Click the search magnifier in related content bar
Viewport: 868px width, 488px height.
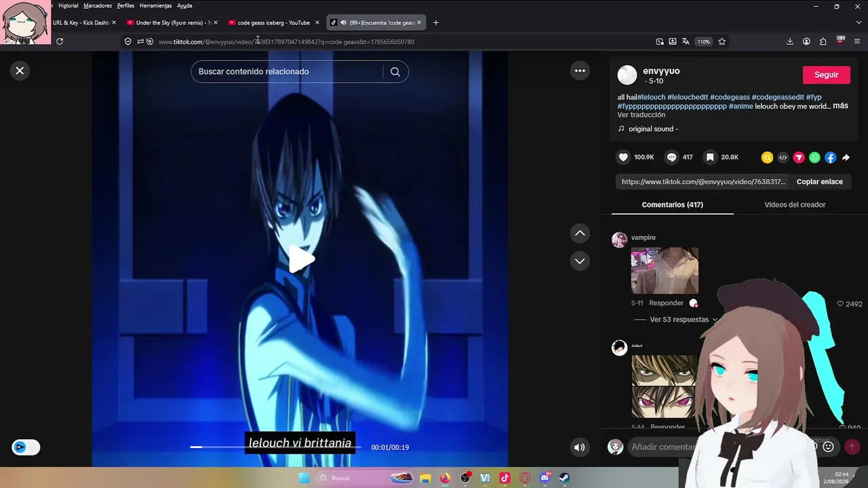(395, 72)
